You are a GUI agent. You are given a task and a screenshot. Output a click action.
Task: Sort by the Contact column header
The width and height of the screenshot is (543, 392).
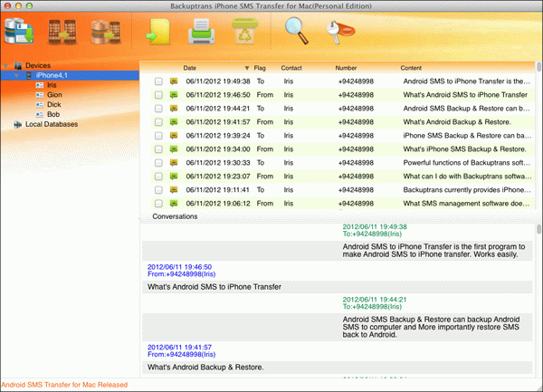291,68
